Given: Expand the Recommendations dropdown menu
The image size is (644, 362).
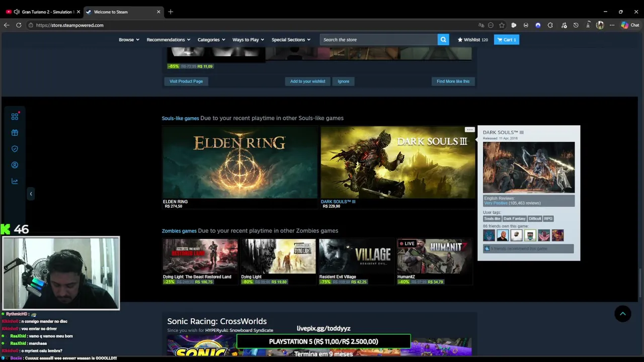Looking at the screenshot, I should point(169,40).
